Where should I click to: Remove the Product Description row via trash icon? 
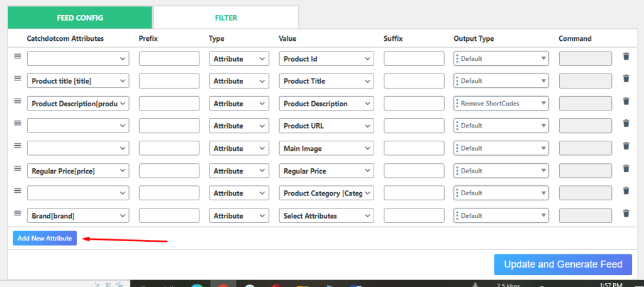coord(626,101)
